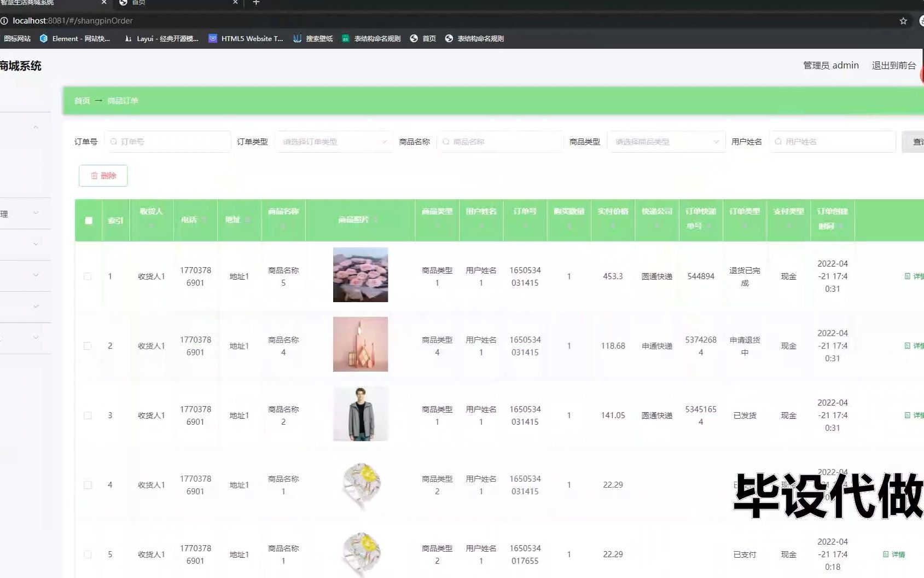Select the checkbox for order row 3
The image size is (924, 578).
pos(88,415)
